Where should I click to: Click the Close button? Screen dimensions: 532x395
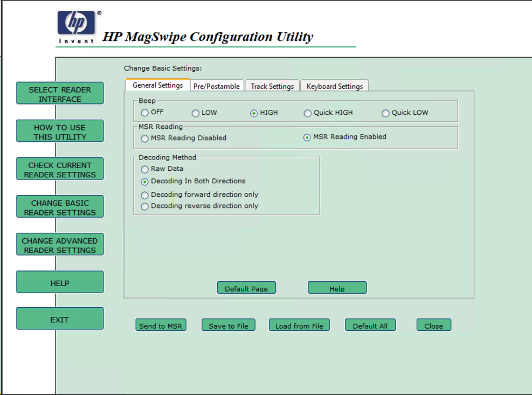pyautogui.click(x=433, y=325)
